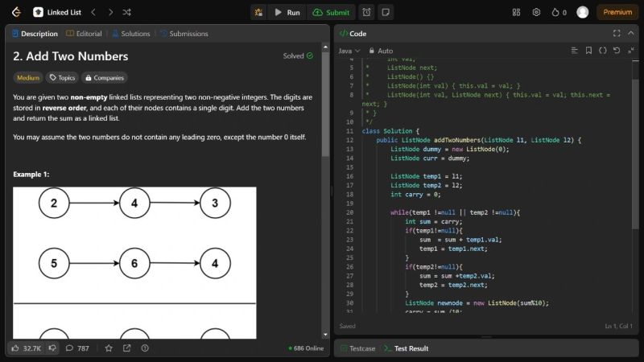Click the streak fire counter
This screenshot has width=644, height=362.
(559, 12)
